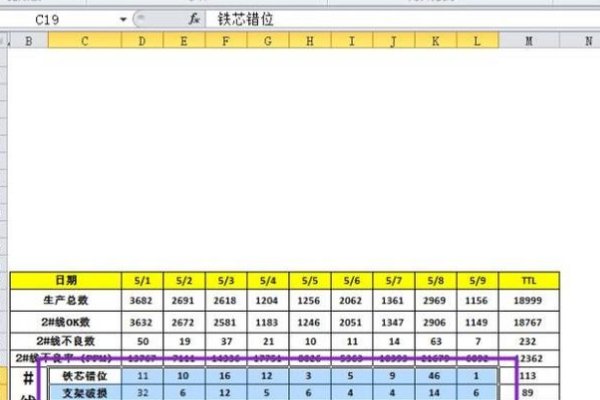Click the cell with value 1204
Image resolution: width=600 pixels, height=400 pixels.
click(268, 300)
